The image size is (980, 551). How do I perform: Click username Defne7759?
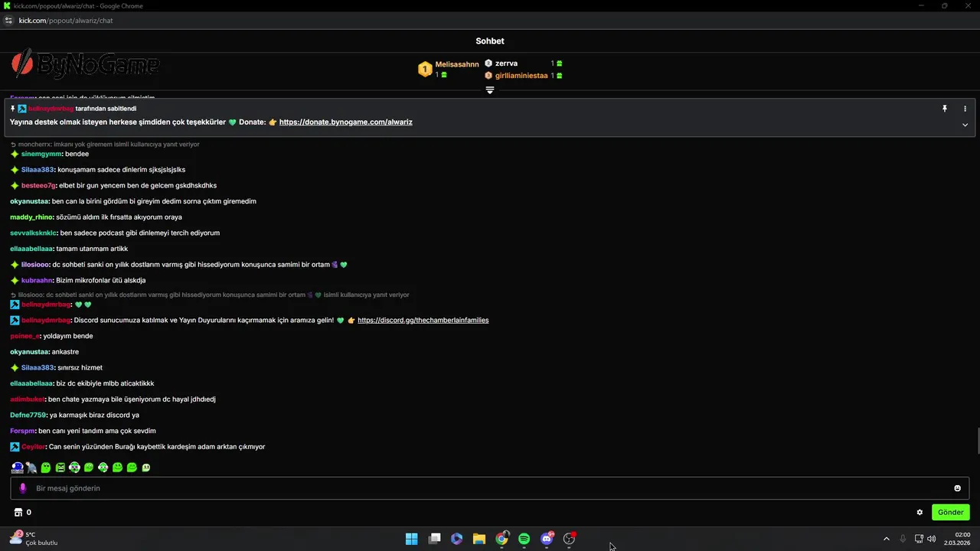28,415
